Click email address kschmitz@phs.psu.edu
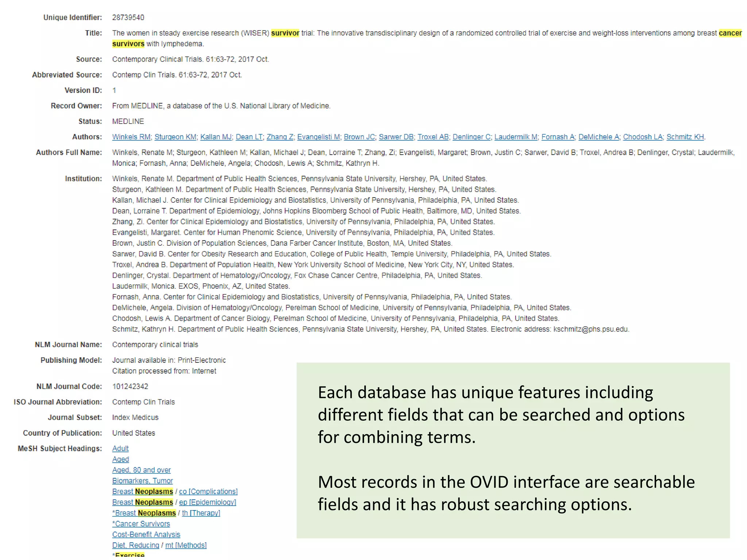The image size is (747, 560). [x=591, y=329]
